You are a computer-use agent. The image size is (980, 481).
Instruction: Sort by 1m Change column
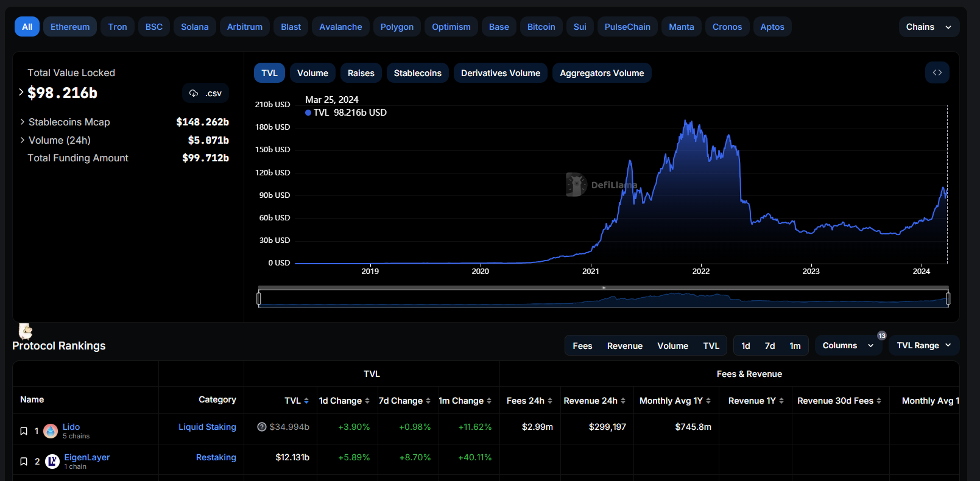[465, 401]
